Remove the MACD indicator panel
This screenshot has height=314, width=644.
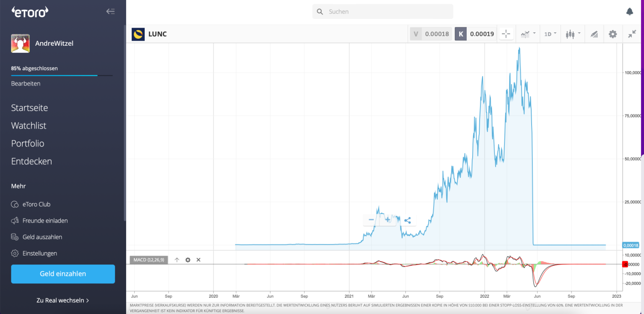(199, 260)
